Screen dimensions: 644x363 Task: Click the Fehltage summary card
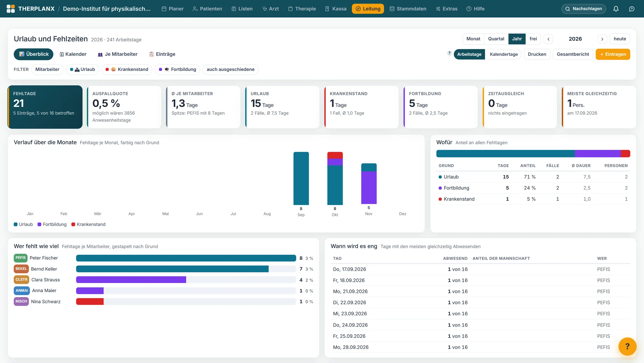click(45, 107)
